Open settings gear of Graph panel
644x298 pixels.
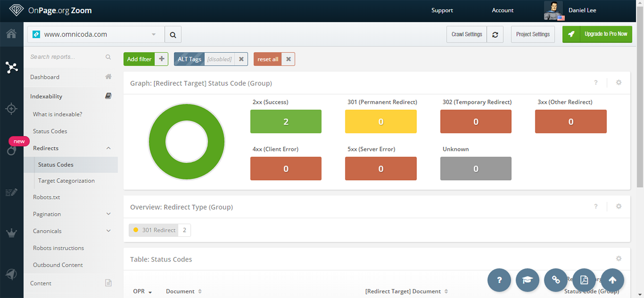[619, 83]
